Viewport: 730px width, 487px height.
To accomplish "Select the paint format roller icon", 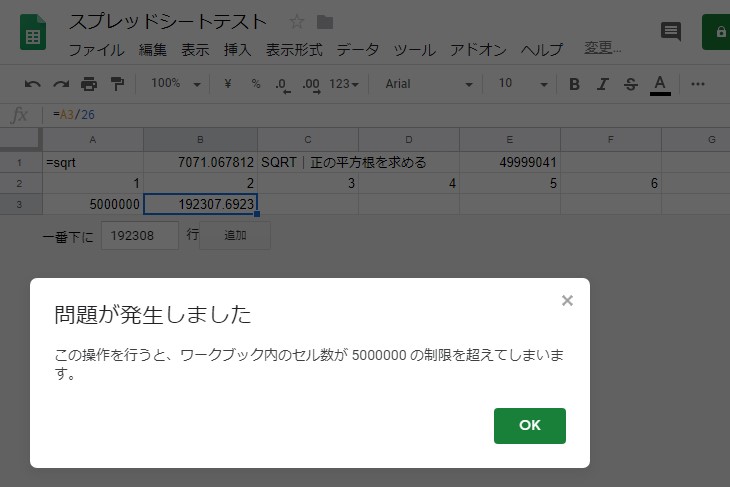I will [117, 84].
